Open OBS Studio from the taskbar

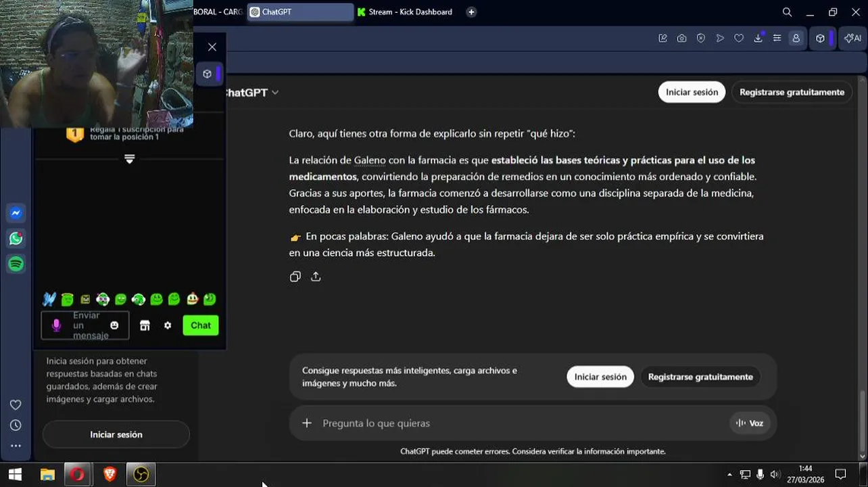pyautogui.click(x=141, y=475)
